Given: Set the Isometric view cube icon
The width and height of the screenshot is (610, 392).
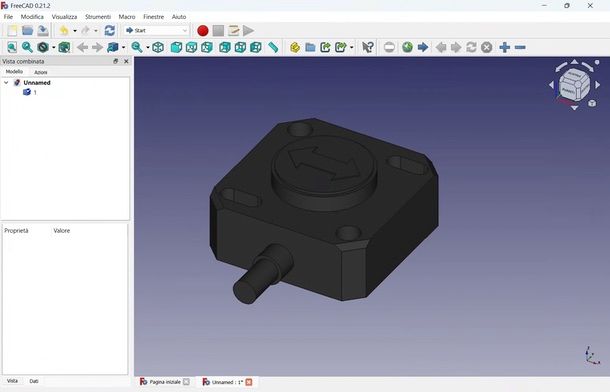Looking at the screenshot, I should tap(158, 47).
